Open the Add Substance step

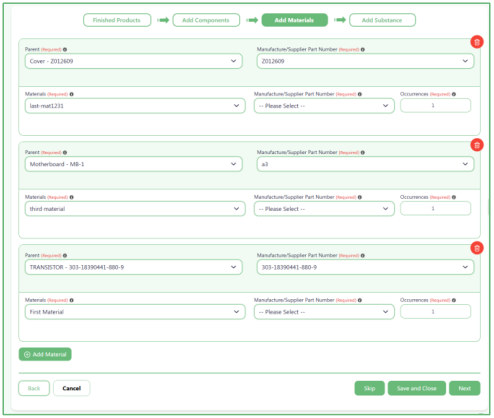(382, 20)
